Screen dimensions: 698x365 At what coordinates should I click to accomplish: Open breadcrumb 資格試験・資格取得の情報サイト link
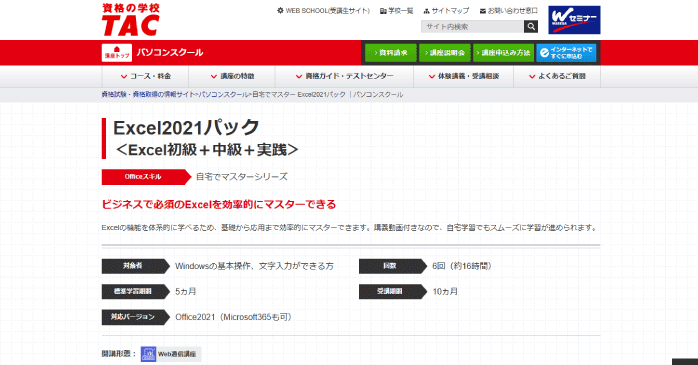(148, 94)
